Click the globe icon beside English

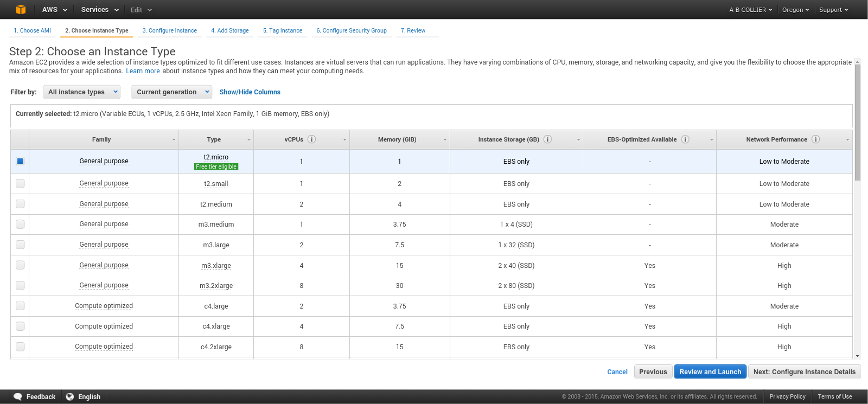tap(70, 396)
